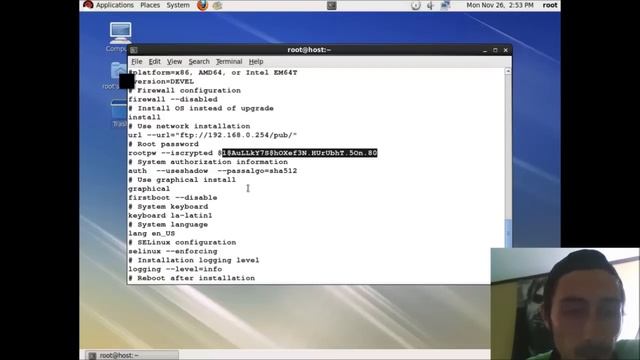This screenshot has width=640, height=360.
Task: Open the terminal Edit menu
Action: (154, 62)
